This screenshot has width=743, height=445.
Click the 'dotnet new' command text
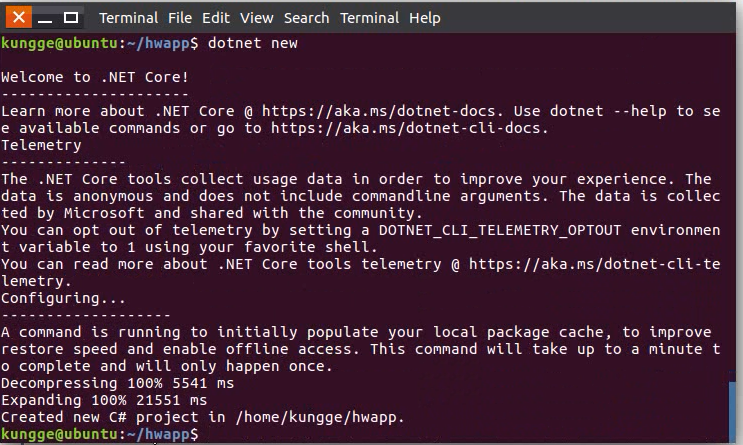coord(253,43)
